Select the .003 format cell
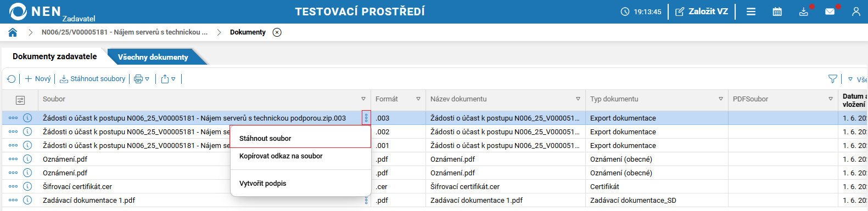Image resolution: width=868 pixels, height=211 pixels. point(398,118)
